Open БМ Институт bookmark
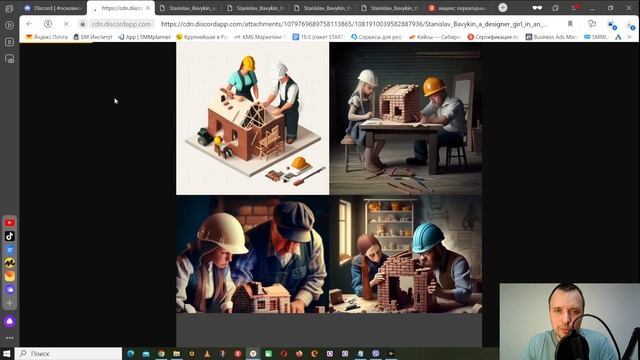 [x=93, y=37]
